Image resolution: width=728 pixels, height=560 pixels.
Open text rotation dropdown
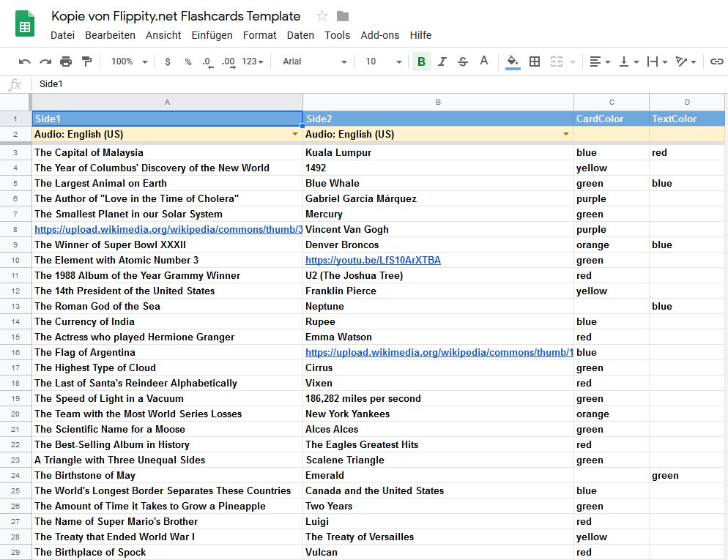pyautogui.click(x=686, y=61)
